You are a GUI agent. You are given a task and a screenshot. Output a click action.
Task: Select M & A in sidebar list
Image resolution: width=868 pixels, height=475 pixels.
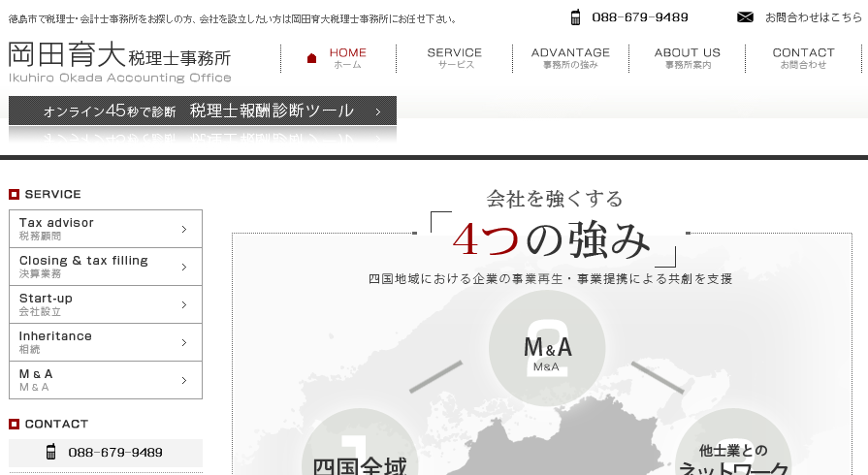tap(106, 380)
